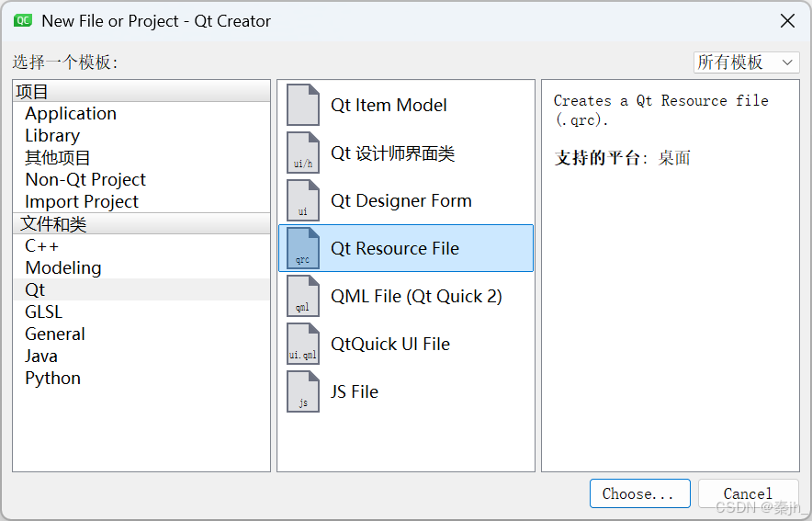The image size is (812, 521).
Task: Click the description text about .qrc
Action: [x=660, y=109]
